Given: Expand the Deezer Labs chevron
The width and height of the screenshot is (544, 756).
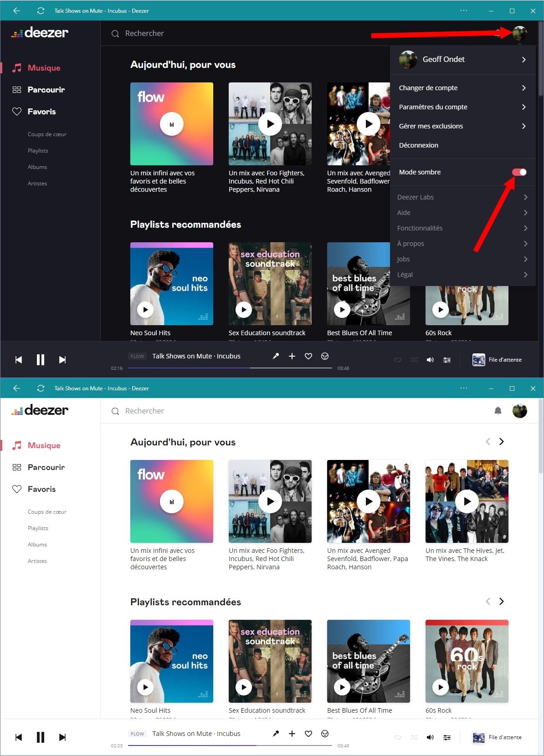Looking at the screenshot, I should (x=526, y=197).
